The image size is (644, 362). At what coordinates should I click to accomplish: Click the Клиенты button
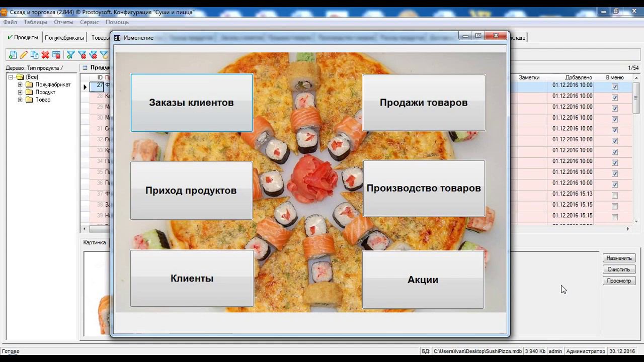(x=192, y=279)
